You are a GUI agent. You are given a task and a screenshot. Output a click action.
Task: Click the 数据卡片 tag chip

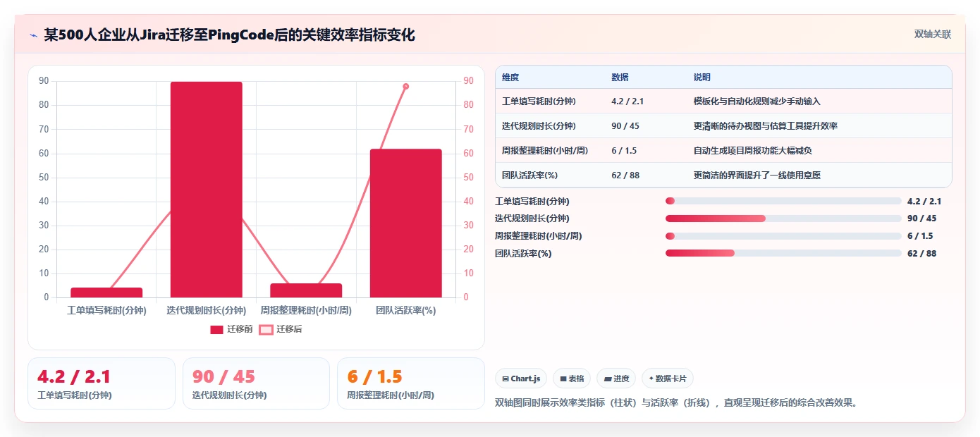[x=668, y=378]
